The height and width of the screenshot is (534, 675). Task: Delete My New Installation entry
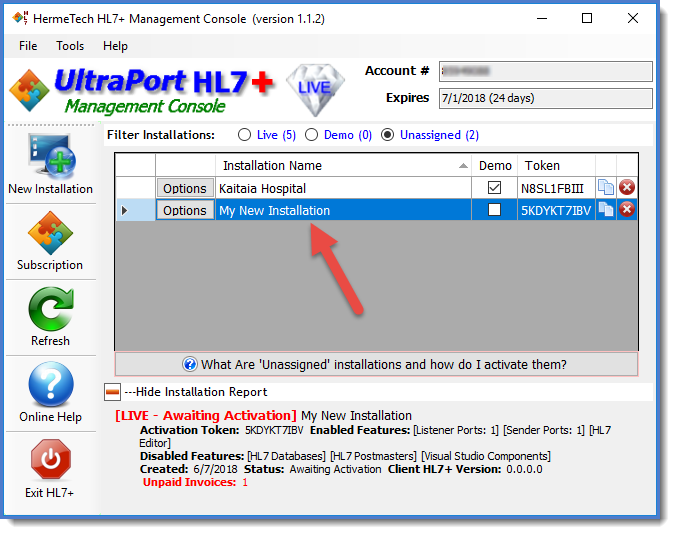pyautogui.click(x=627, y=210)
